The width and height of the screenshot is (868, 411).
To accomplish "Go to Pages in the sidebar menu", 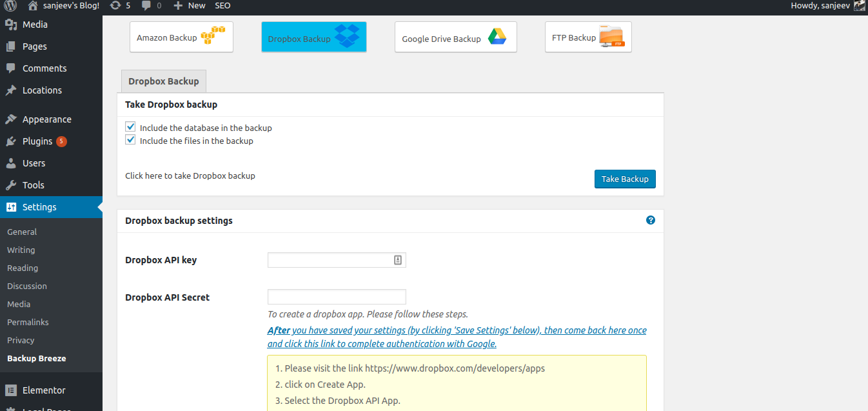I will click(35, 46).
